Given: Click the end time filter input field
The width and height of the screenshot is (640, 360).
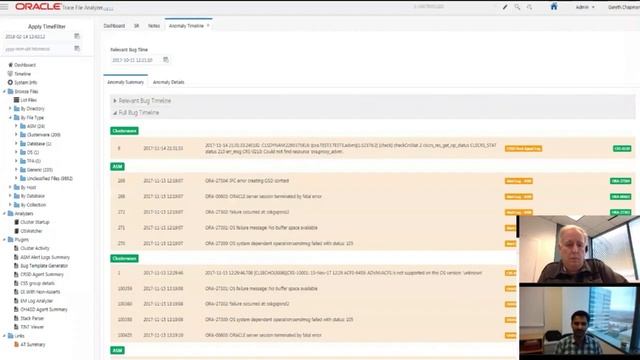Looking at the screenshot, I should point(38,49).
